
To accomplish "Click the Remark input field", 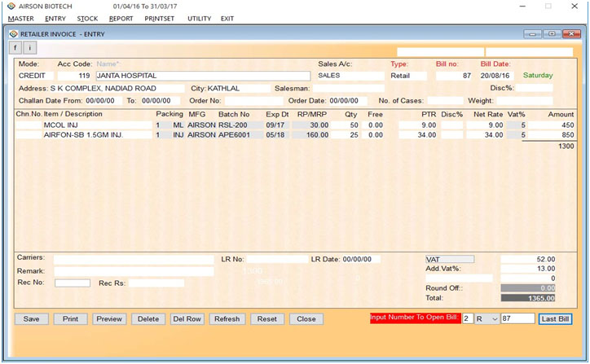I will pos(134,271).
